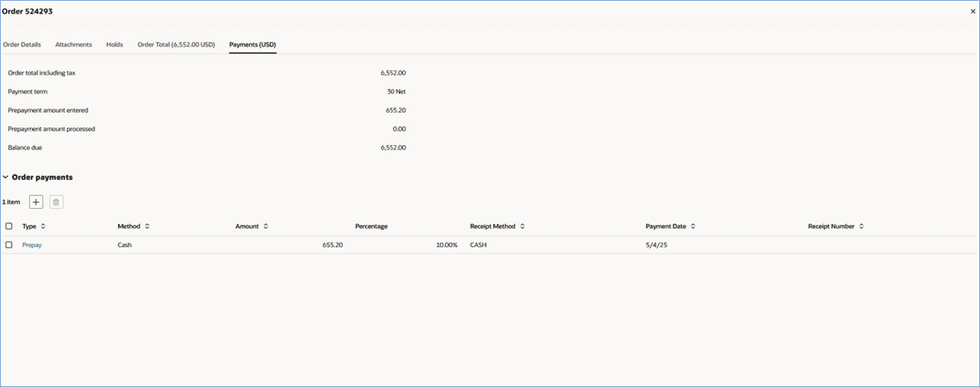Open the Attachments tab
The height and width of the screenshot is (387, 980).
pos(73,44)
